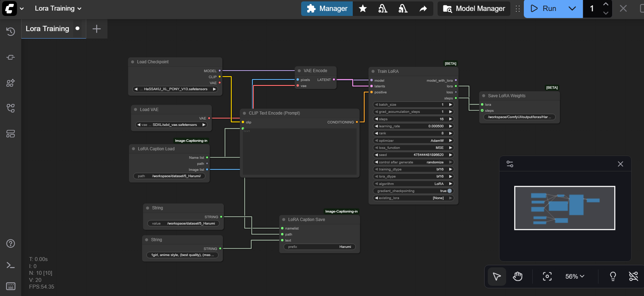Viewport: 644px width, 296px height.
Task: Open the queue history sidebar icon
Action: (x=11, y=31)
